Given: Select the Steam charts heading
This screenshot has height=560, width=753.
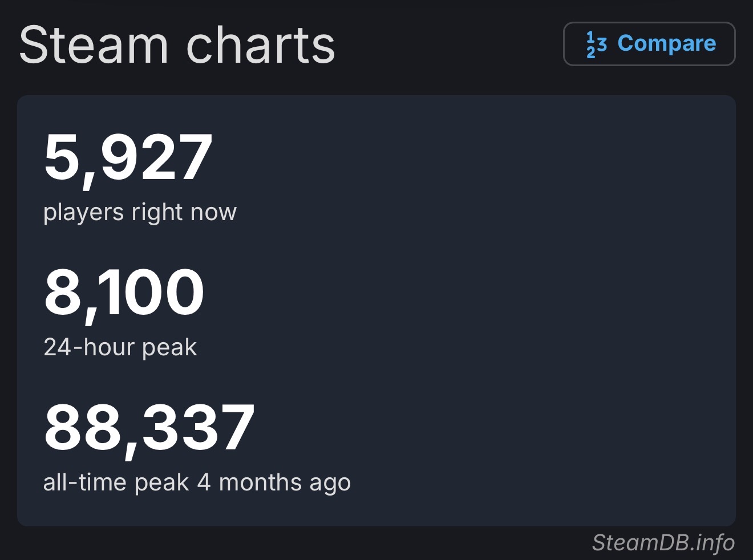Looking at the screenshot, I should [x=177, y=45].
